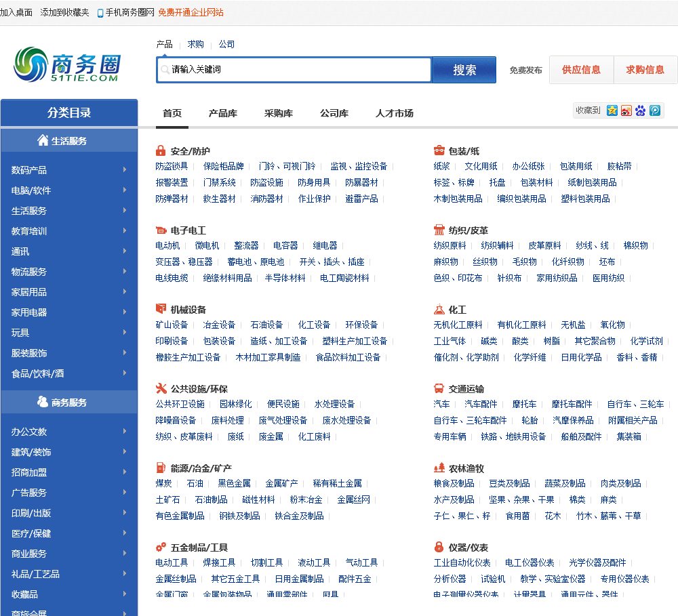The image size is (678, 616).
Task: Open the 工业自动化仪表 category link
Action: point(462,563)
